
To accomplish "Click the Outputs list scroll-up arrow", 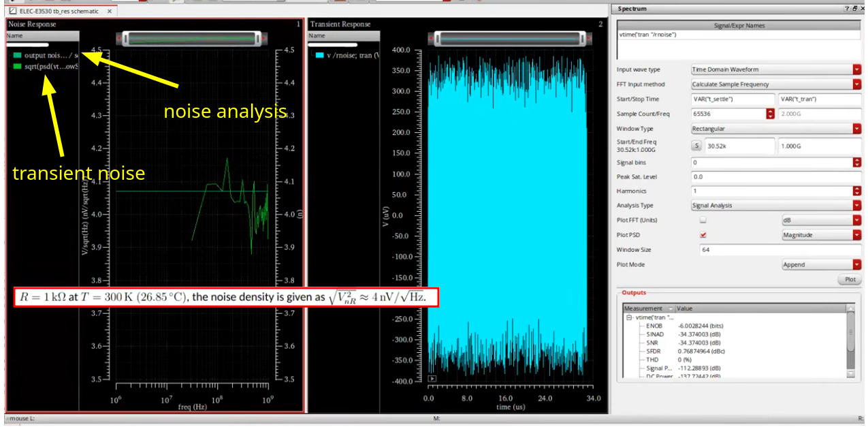I will [850, 309].
